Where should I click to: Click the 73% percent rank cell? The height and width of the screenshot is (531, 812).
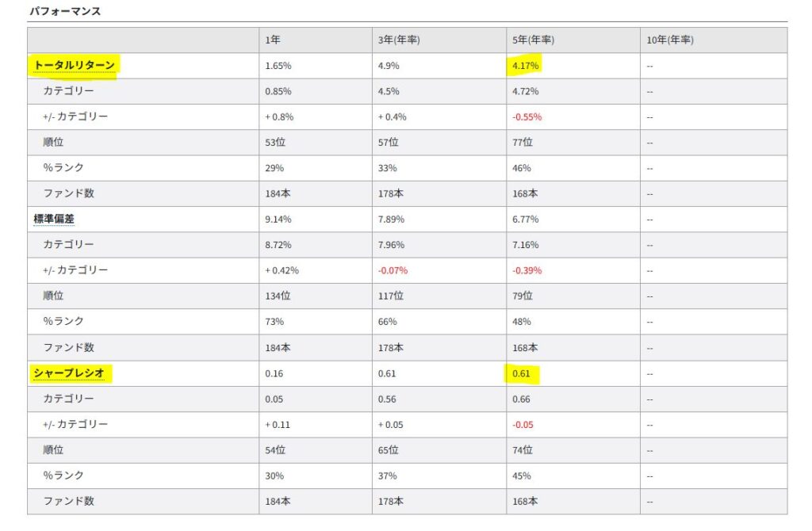274,321
